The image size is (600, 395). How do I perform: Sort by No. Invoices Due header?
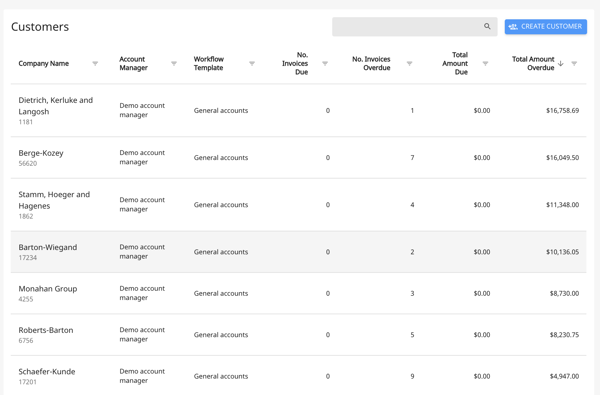[295, 64]
